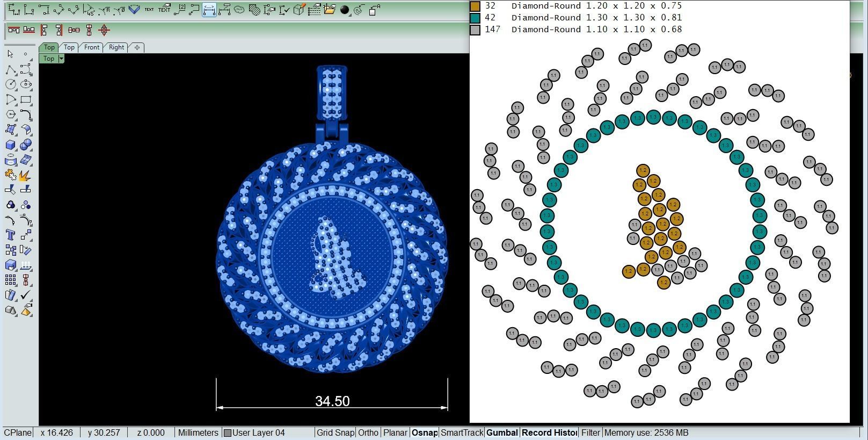Select the arrow pointer tool
The width and height of the screenshot is (868, 440).
(x=10, y=54)
